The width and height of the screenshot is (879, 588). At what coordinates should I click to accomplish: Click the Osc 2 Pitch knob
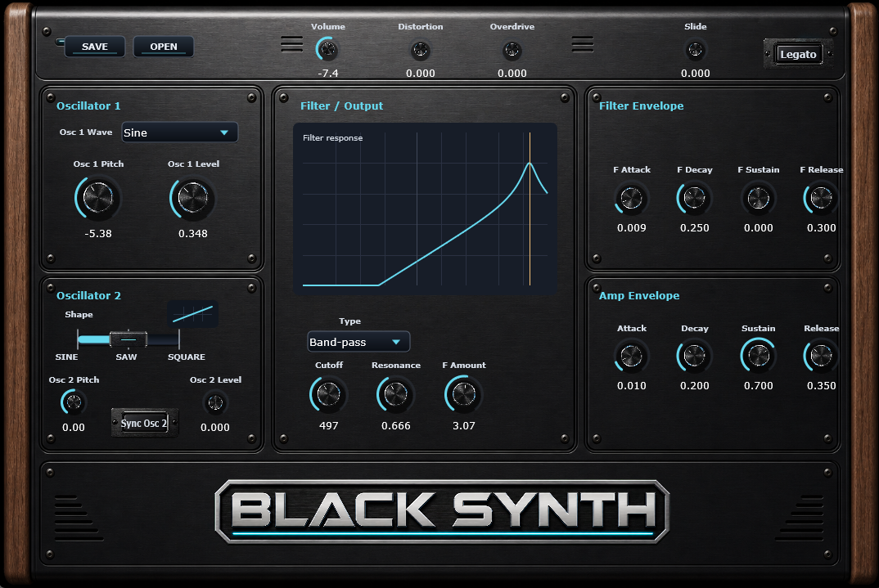[x=74, y=402]
